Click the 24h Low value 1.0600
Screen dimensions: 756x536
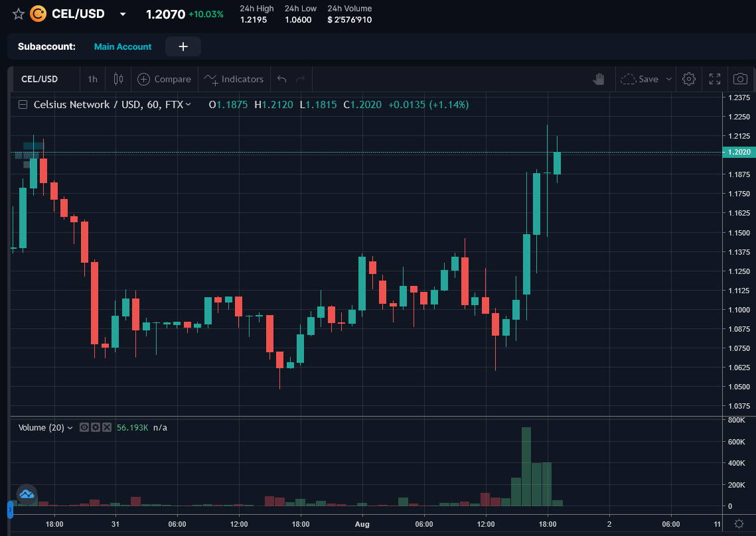pos(298,20)
